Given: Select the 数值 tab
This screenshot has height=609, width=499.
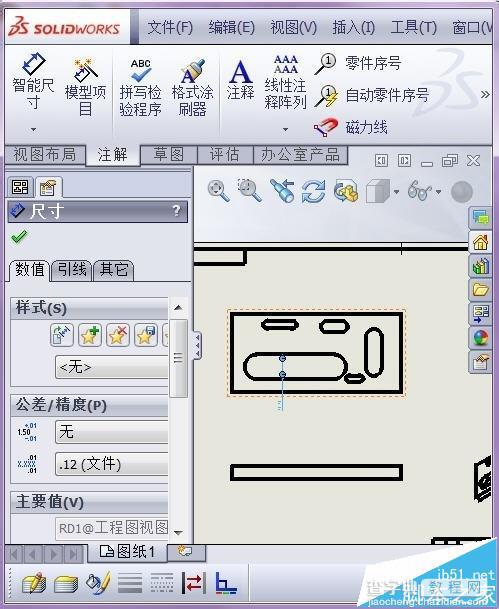Looking at the screenshot, I should (x=30, y=270).
